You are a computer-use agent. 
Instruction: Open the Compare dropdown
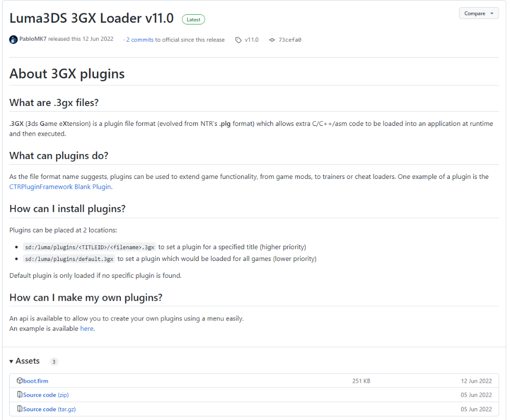coord(478,13)
